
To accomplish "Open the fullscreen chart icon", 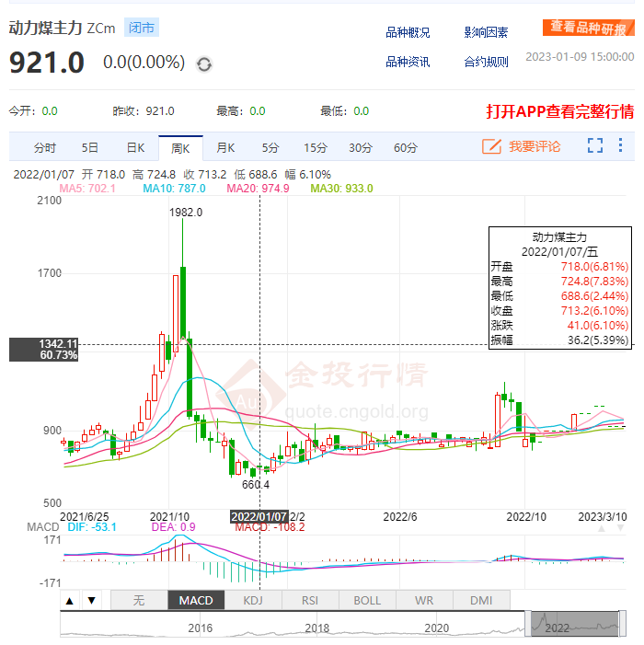I will pyautogui.click(x=595, y=145).
